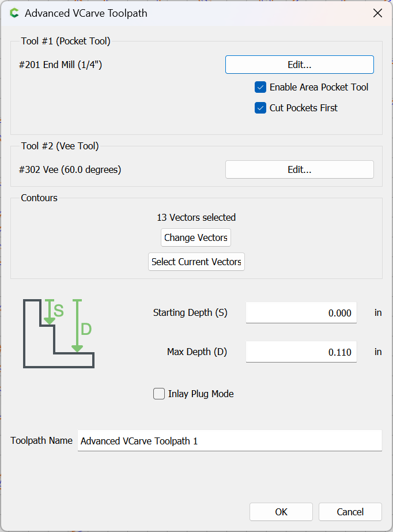Click the #201 End Mill (1/4") label
Image resolution: width=393 pixels, height=532 pixels.
coord(61,65)
